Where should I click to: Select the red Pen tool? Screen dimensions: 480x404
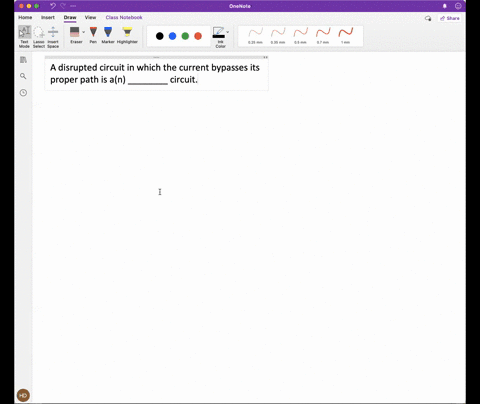pos(93,35)
